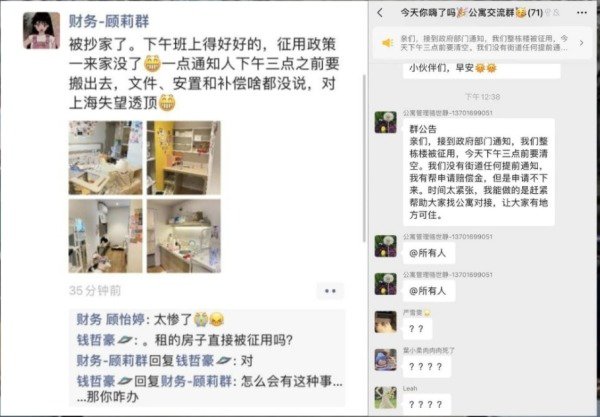Click commenter name 财务 顾怡婷
Image resolution: width=600 pixels, height=417 pixels.
pyautogui.click(x=111, y=319)
